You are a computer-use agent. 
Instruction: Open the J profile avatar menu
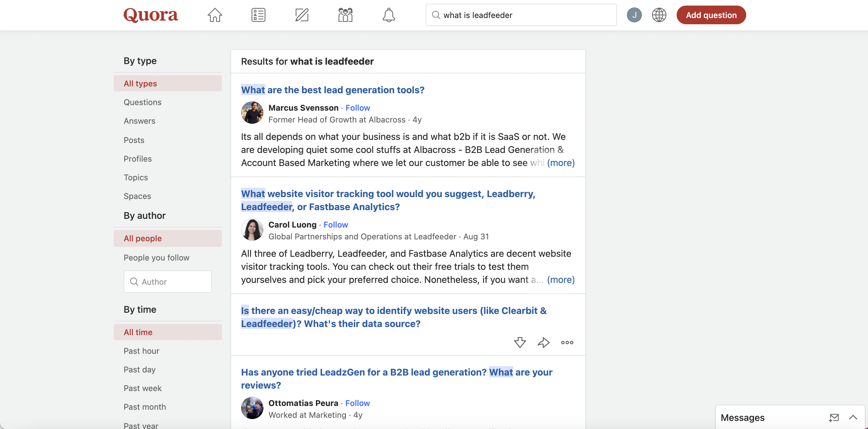tap(634, 15)
